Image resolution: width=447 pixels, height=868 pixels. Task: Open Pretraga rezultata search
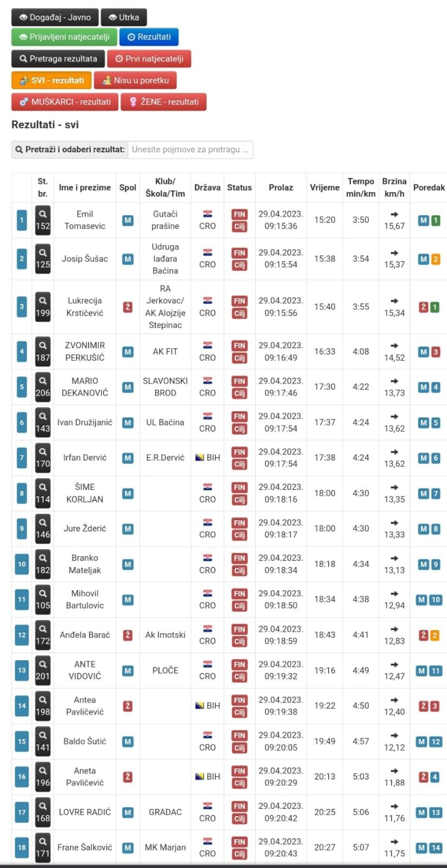pos(58,59)
